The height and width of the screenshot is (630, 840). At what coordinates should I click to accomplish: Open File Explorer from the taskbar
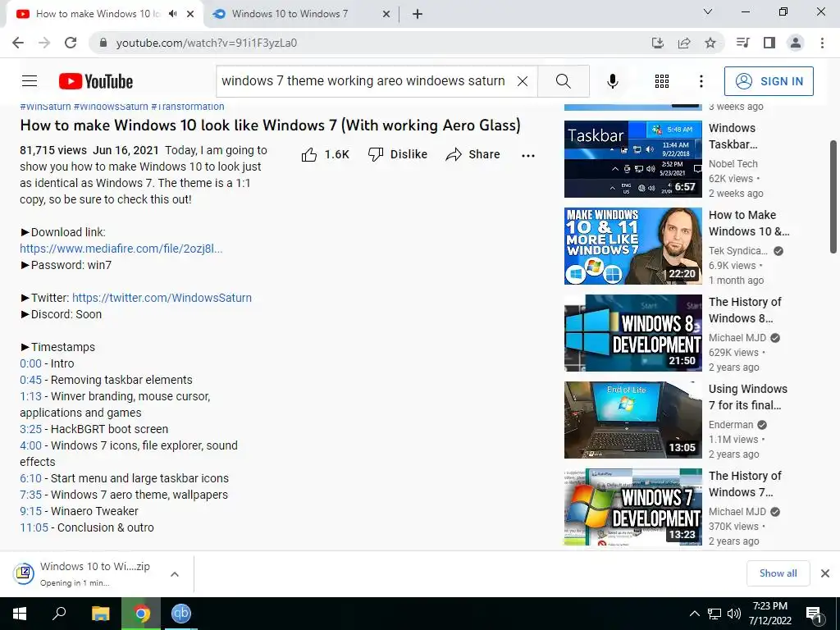tap(100, 614)
